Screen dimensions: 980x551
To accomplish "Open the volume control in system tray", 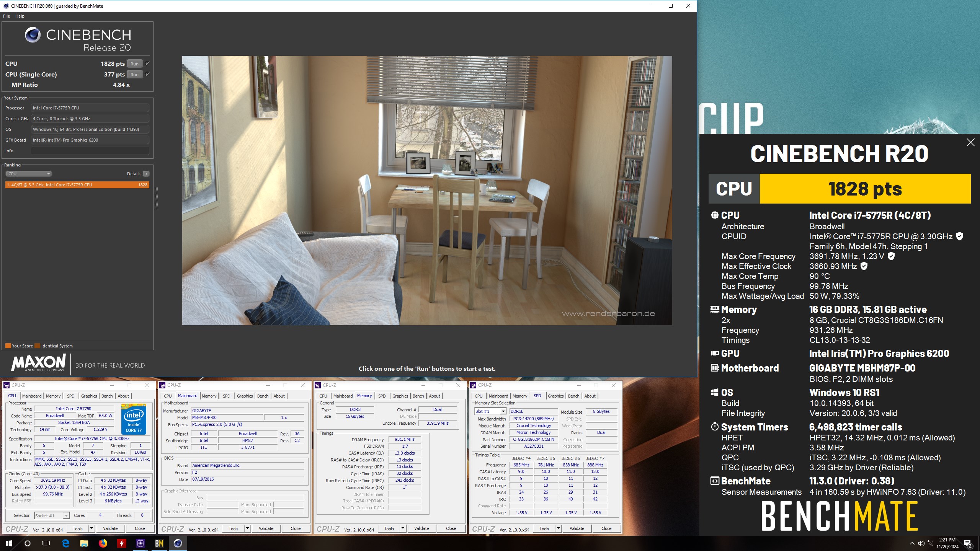I will [921, 543].
